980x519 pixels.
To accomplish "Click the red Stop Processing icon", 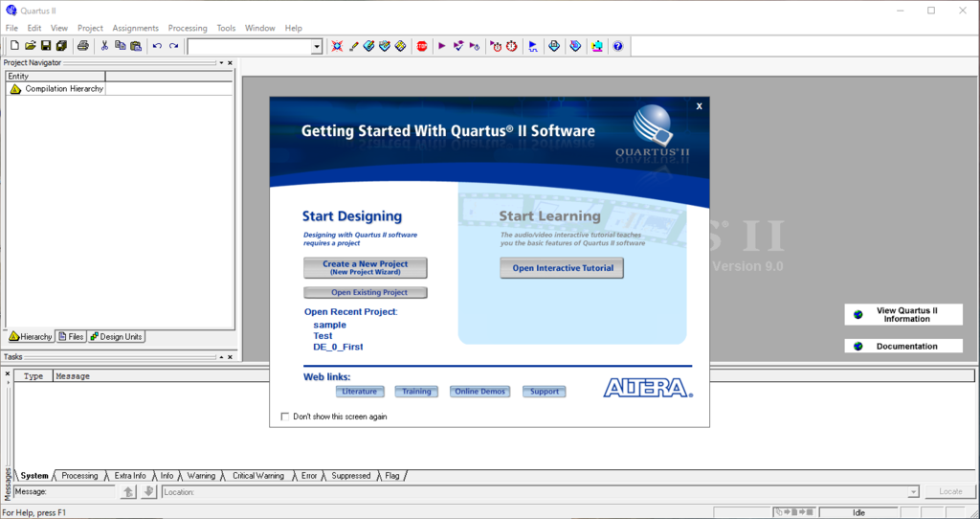I will click(x=422, y=46).
